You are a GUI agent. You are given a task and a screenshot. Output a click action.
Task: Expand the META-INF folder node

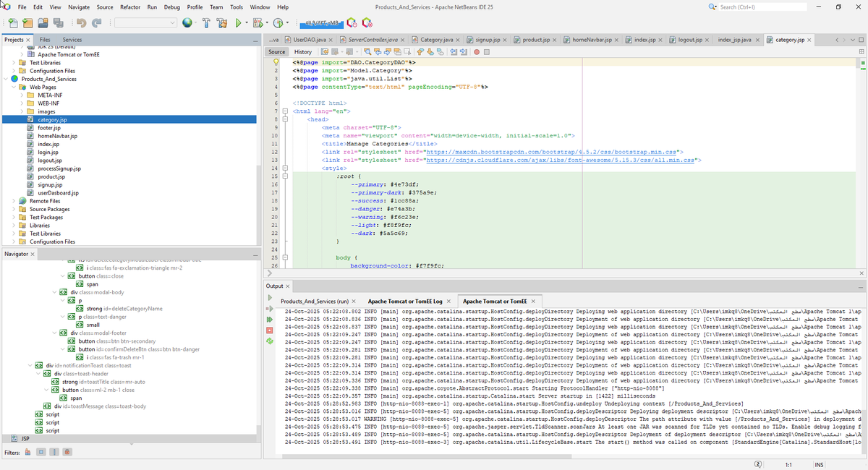coord(22,95)
